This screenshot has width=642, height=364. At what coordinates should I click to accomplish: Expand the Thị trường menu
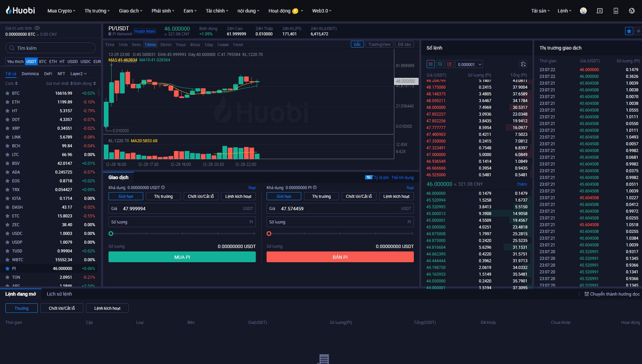tap(97, 11)
